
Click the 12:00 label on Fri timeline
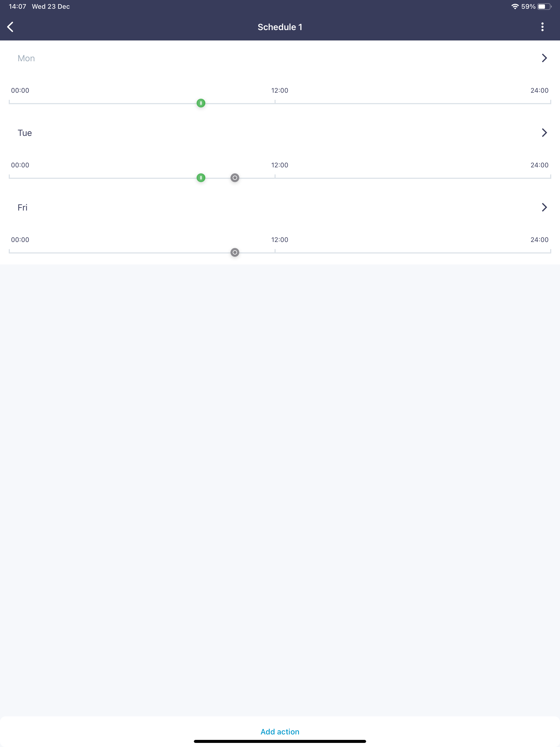point(279,240)
